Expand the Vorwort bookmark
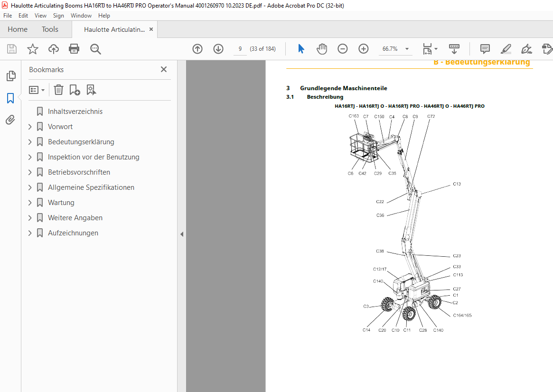The width and height of the screenshot is (553, 392). pos(30,127)
